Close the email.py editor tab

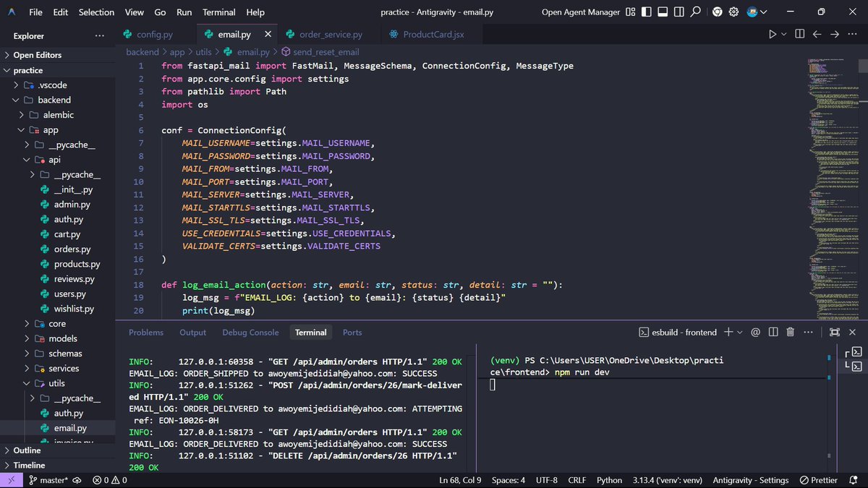pyautogui.click(x=268, y=34)
